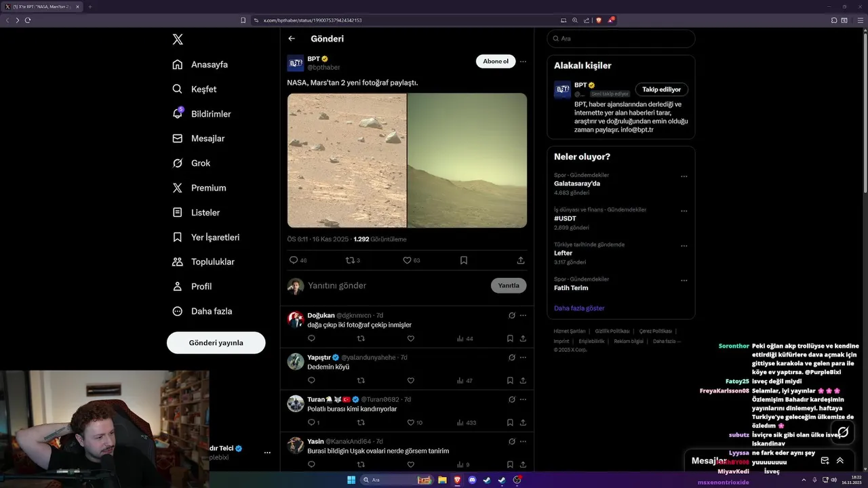
Task: Open Yasin's profile avatar
Action: [296, 445]
